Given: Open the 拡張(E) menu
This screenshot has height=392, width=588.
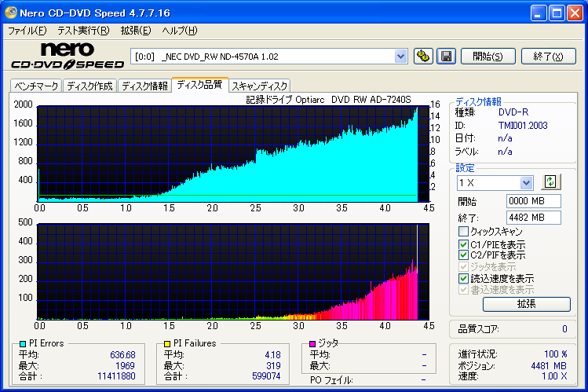Looking at the screenshot, I should 136,31.
